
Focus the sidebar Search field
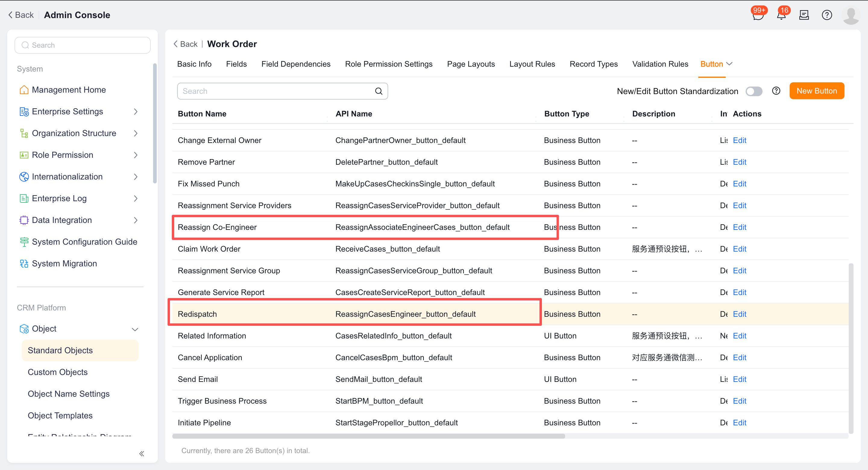coord(83,45)
